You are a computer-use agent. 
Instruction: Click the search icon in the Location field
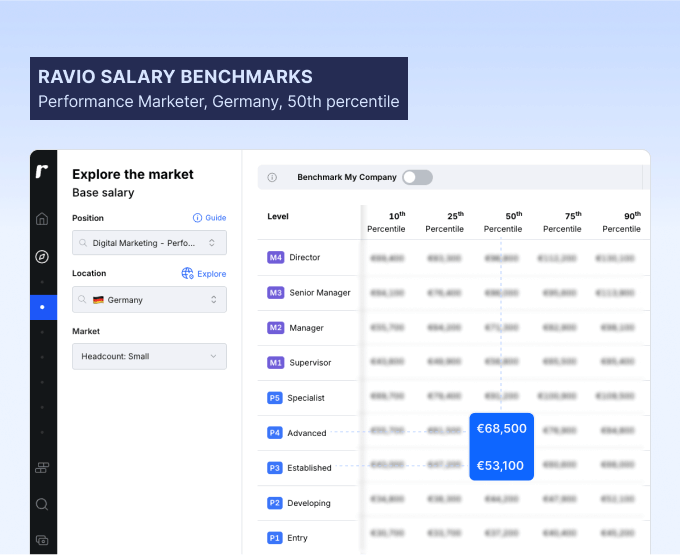(82, 299)
